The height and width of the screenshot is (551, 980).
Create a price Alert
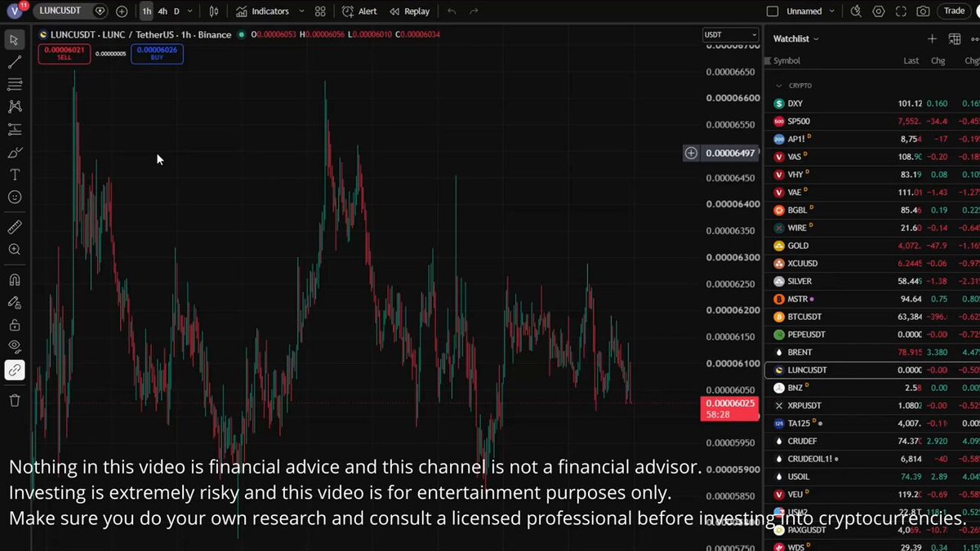[x=359, y=11]
